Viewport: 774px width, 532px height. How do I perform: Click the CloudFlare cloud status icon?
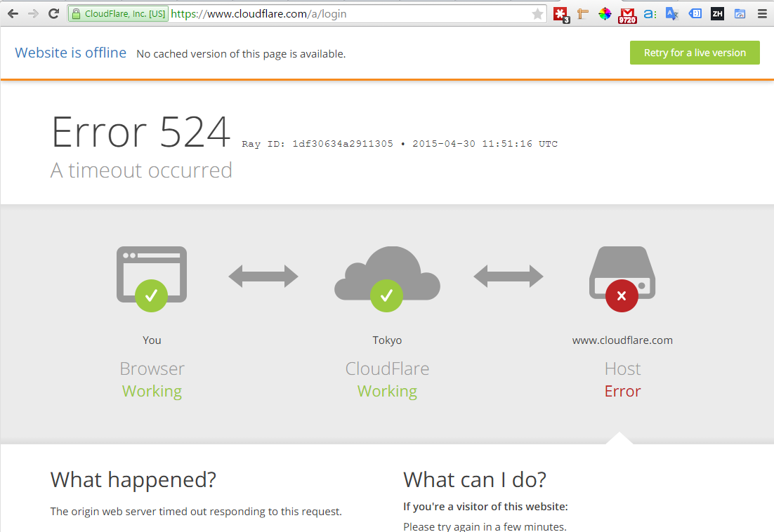tap(387, 279)
